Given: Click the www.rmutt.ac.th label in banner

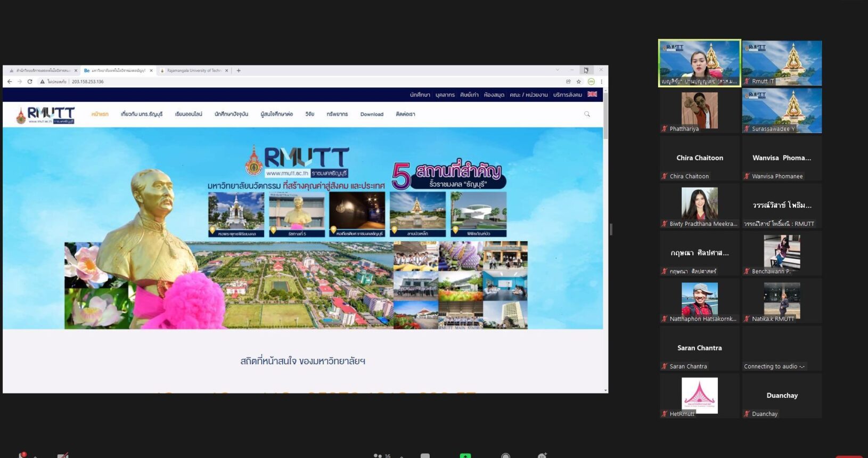Looking at the screenshot, I should [287, 173].
